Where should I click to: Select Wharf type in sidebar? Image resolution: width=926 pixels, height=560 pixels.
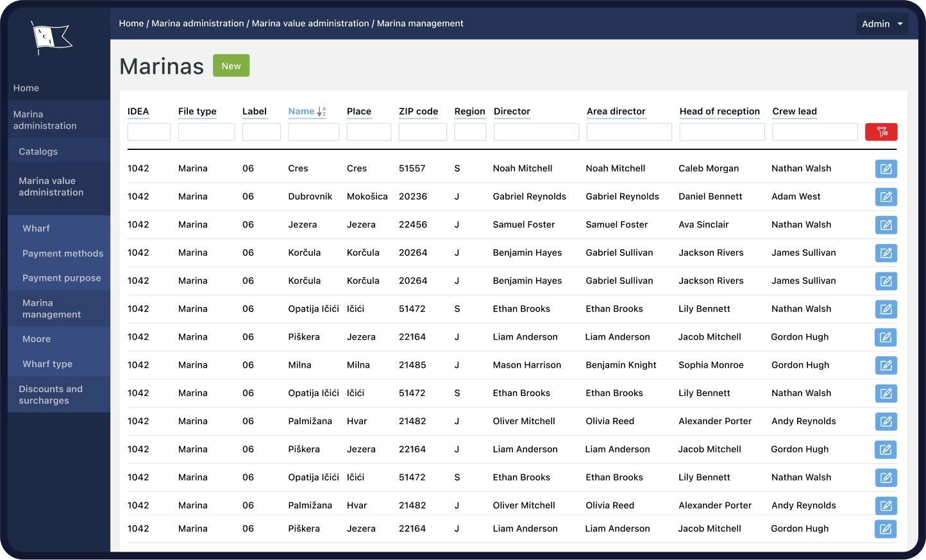pyautogui.click(x=47, y=364)
